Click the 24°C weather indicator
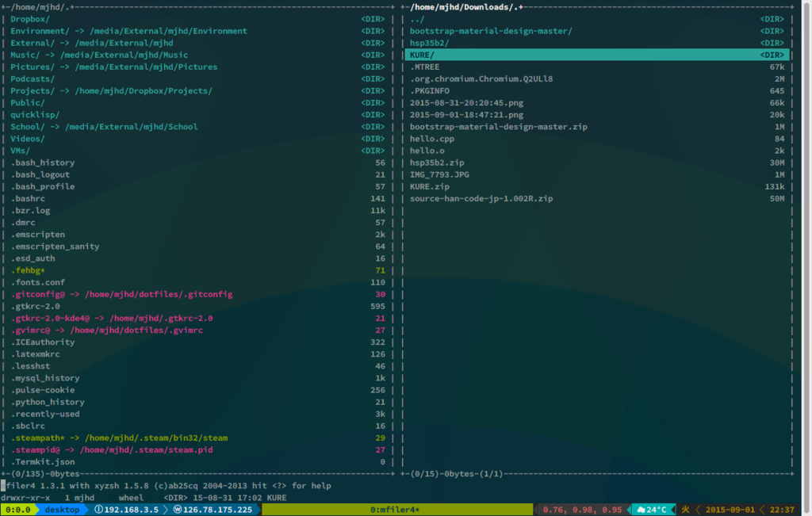This screenshot has height=516, width=812. (x=652, y=510)
